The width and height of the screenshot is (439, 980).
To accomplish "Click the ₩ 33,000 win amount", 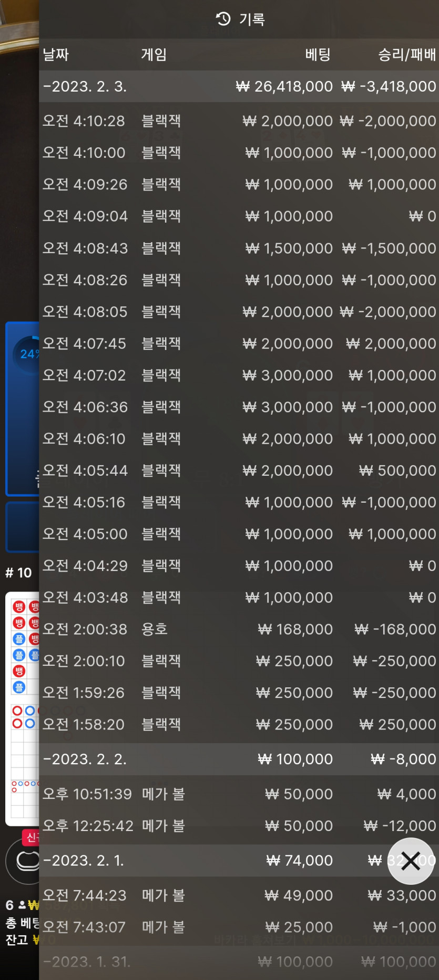I will [x=402, y=895].
